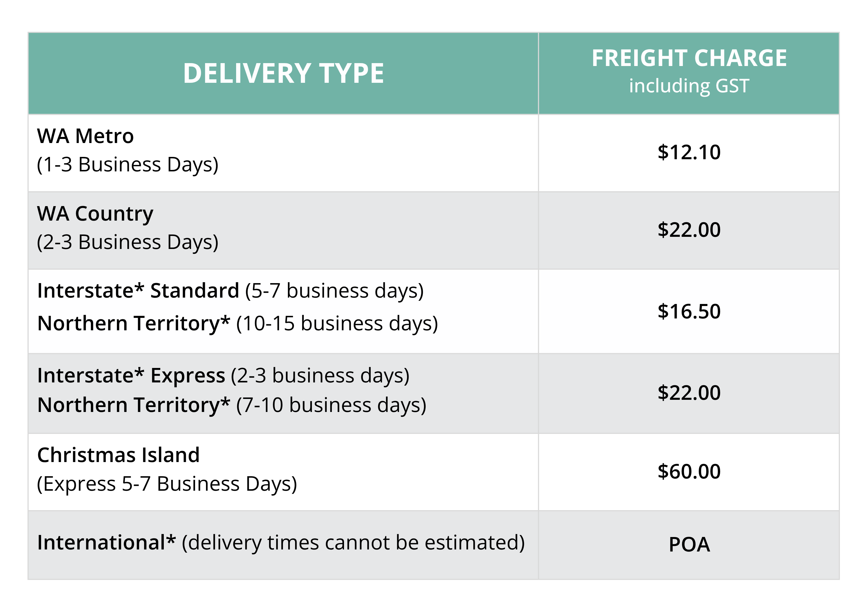Select the 'including GST' subheading
This screenshot has height=612, width=868.
pyautogui.click(x=689, y=86)
